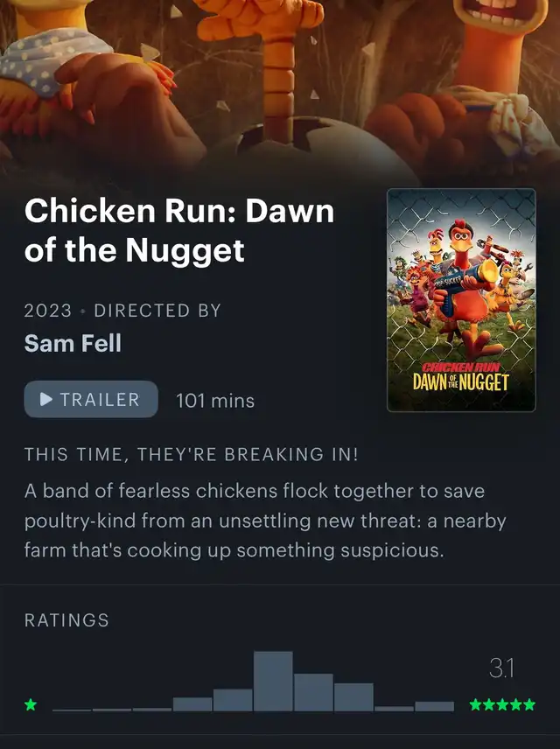Image resolution: width=560 pixels, height=749 pixels.
Task: Play the movie trailer
Action: click(x=91, y=399)
